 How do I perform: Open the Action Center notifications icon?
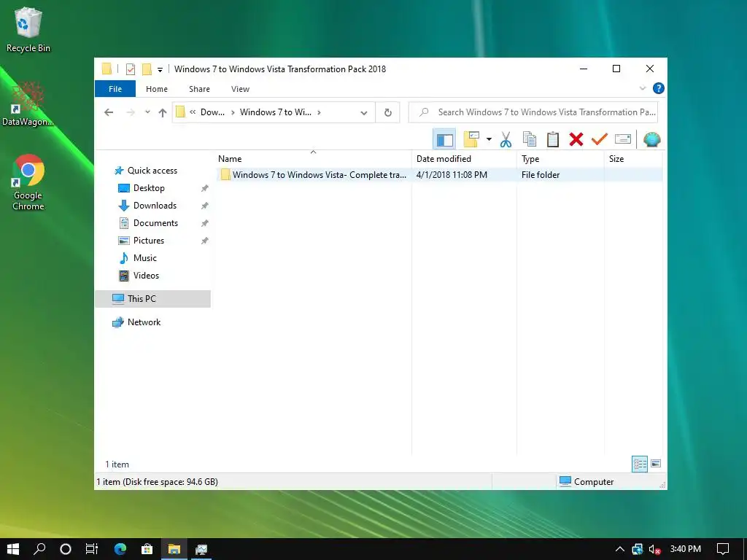[x=723, y=549]
